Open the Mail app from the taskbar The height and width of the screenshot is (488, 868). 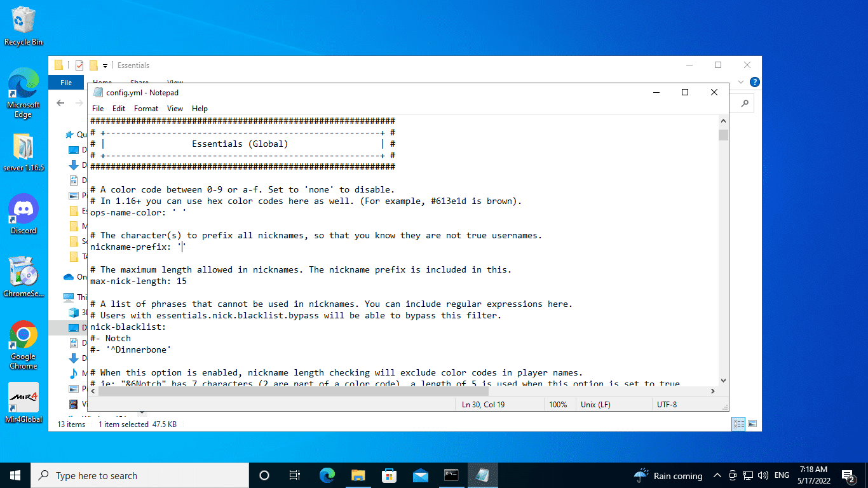(x=420, y=475)
